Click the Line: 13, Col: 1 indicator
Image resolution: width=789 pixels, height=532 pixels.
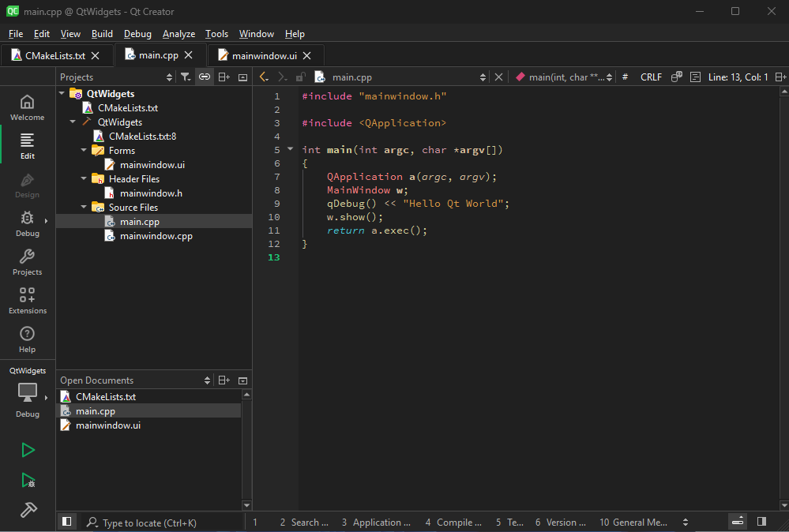click(x=738, y=77)
